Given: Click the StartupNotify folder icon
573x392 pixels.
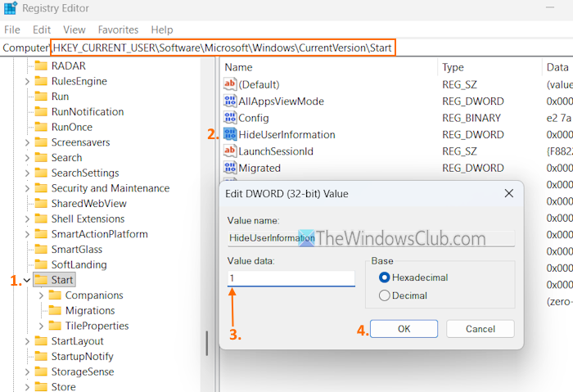Looking at the screenshot, I should click(x=41, y=356).
